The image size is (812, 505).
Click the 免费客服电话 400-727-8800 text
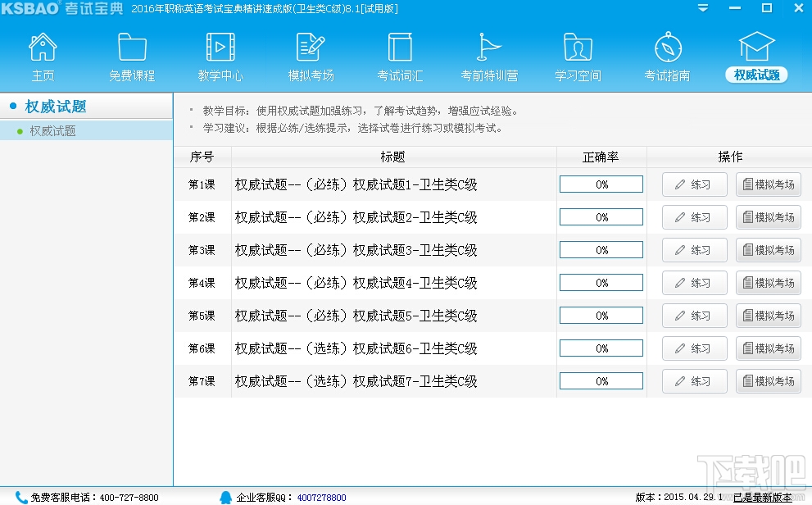(94, 498)
